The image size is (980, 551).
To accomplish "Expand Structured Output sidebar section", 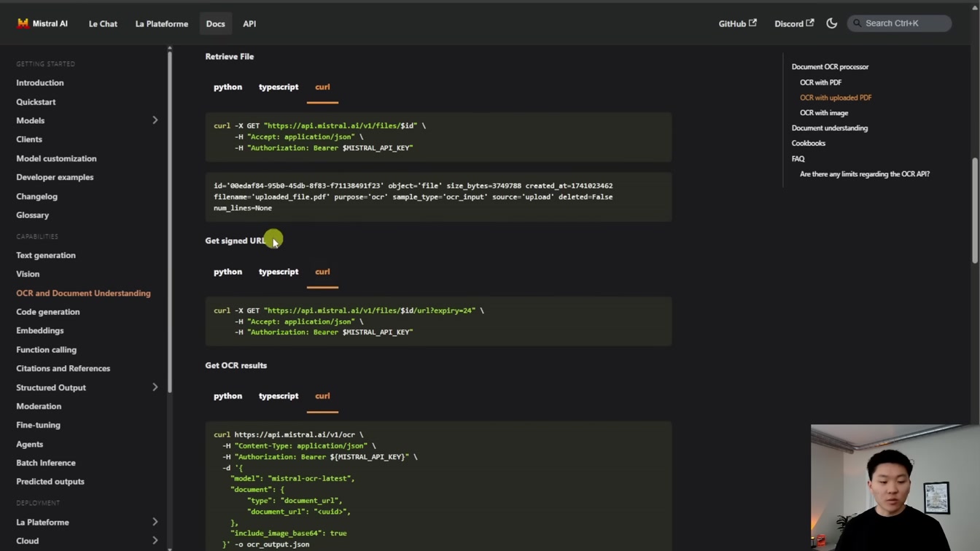I will [155, 387].
